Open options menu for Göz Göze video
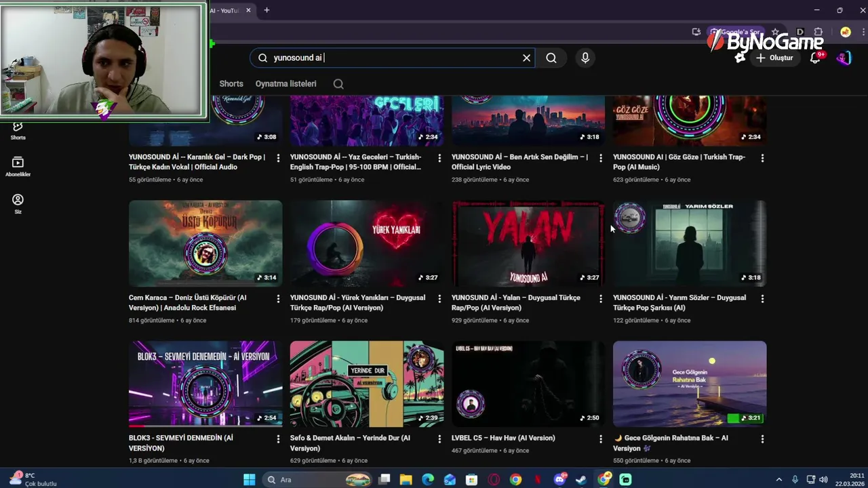 pyautogui.click(x=762, y=158)
